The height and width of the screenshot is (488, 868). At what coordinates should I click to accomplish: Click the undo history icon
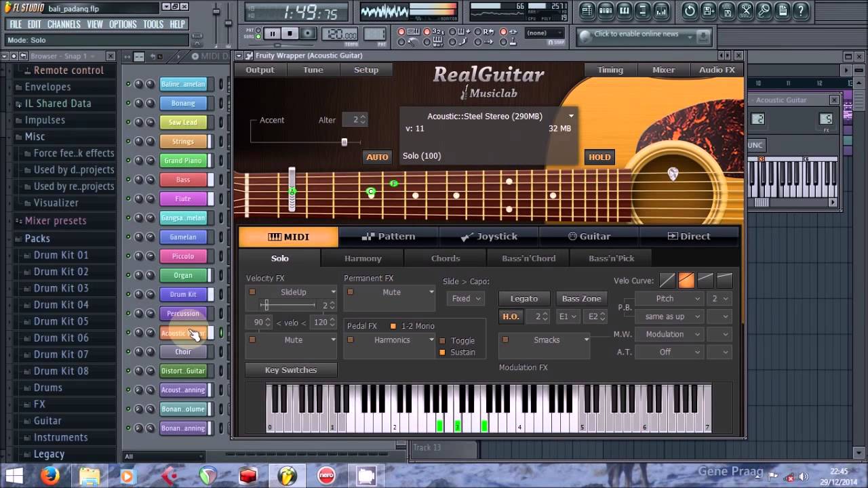coord(690,10)
